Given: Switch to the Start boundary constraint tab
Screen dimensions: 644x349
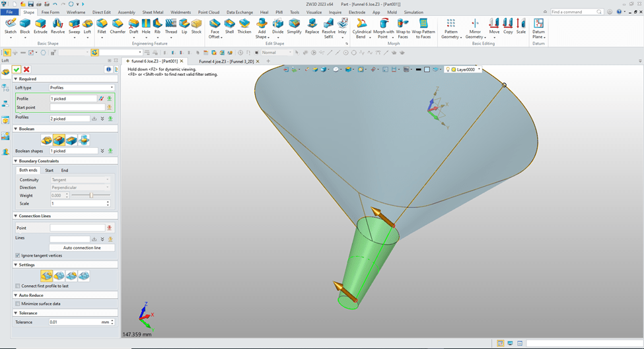Looking at the screenshot, I should pos(49,170).
